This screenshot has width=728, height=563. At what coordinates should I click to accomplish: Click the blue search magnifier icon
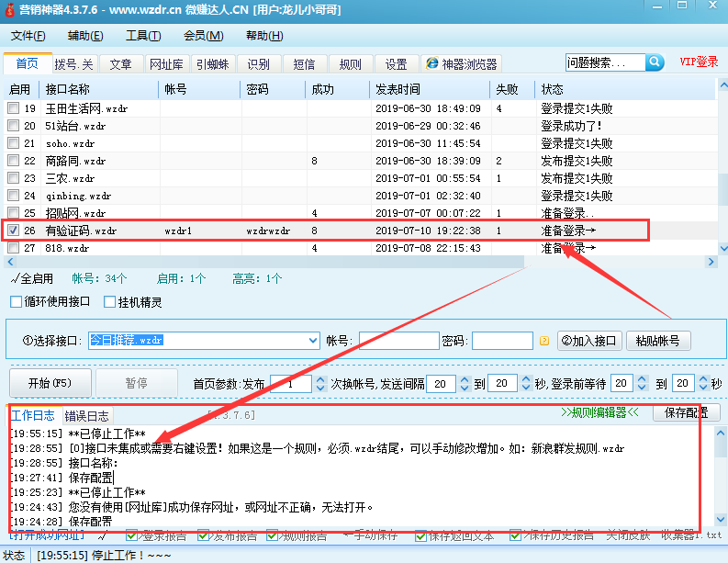click(x=655, y=62)
